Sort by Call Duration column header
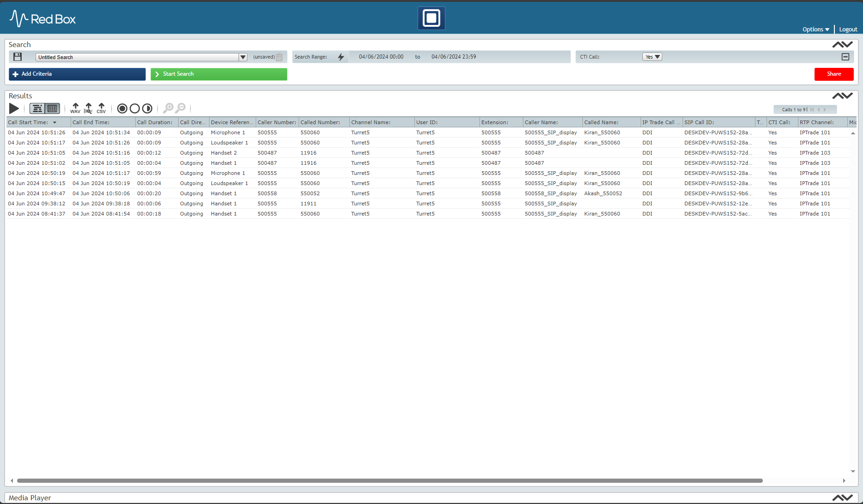This screenshot has height=504, width=863. click(156, 122)
